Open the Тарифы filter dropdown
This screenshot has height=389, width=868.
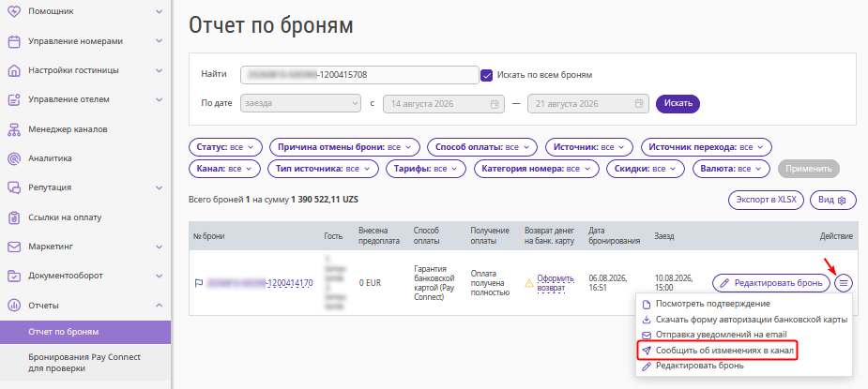click(426, 169)
